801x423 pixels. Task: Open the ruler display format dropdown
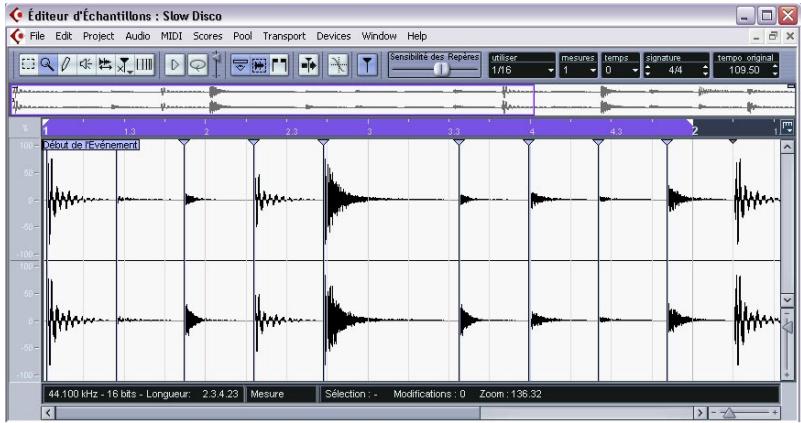coord(787,127)
